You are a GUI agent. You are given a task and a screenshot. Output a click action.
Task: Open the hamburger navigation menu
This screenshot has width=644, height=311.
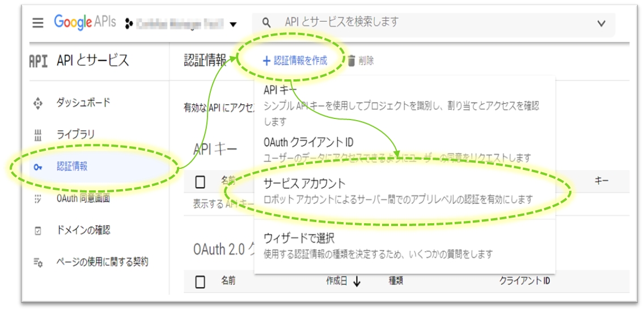[x=38, y=23]
